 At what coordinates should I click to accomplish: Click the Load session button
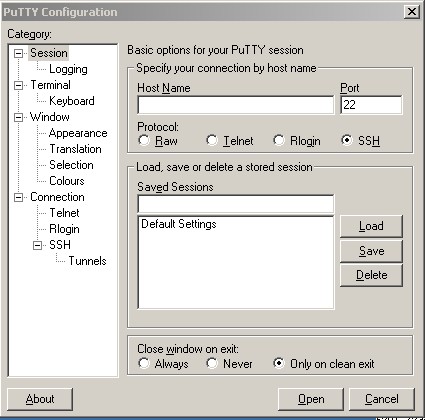click(x=371, y=226)
